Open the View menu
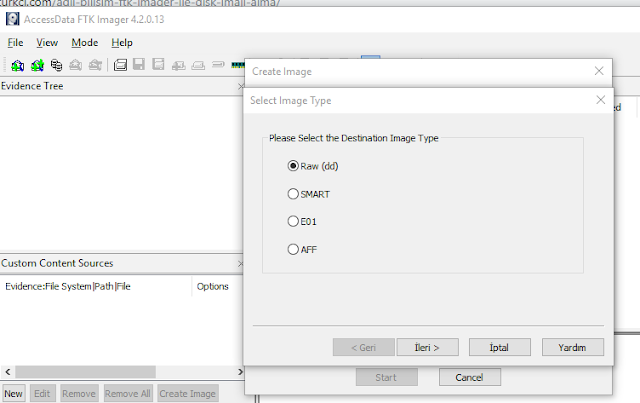The image size is (640, 403). pyautogui.click(x=47, y=42)
